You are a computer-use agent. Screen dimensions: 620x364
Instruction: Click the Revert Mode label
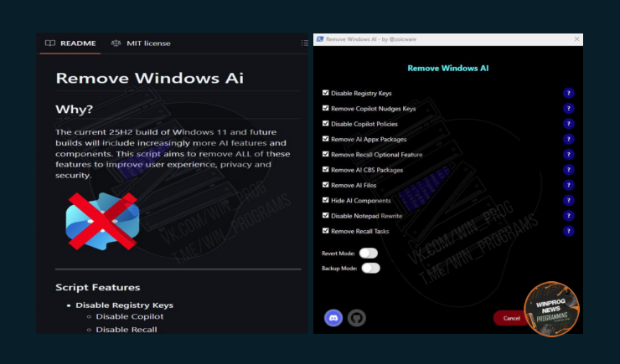pyautogui.click(x=338, y=253)
